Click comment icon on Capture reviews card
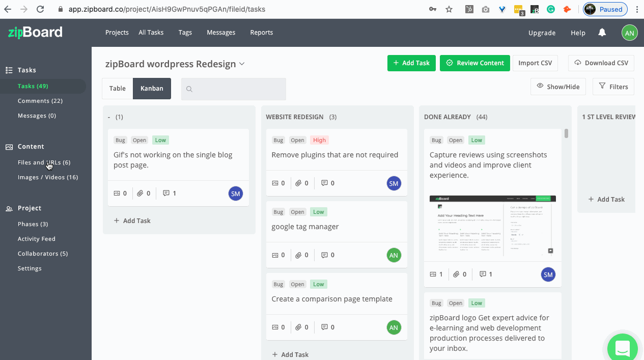This screenshot has height=360, width=644. tap(483, 274)
